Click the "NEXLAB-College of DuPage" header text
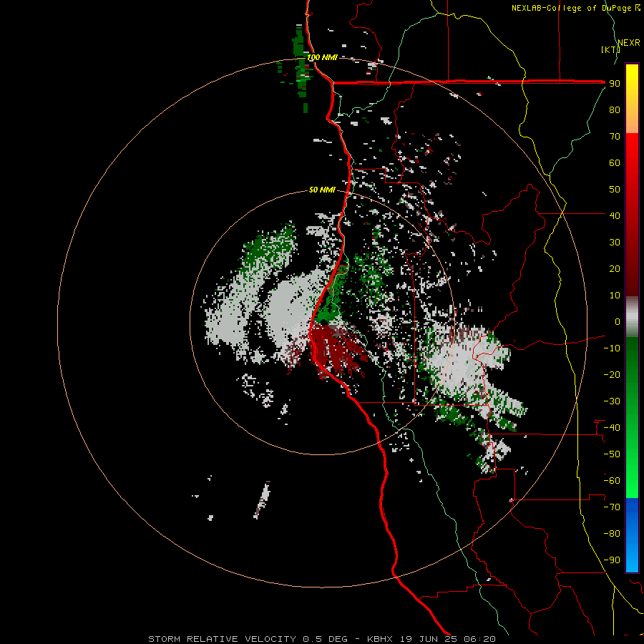644x644 pixels. pos(571,8)
